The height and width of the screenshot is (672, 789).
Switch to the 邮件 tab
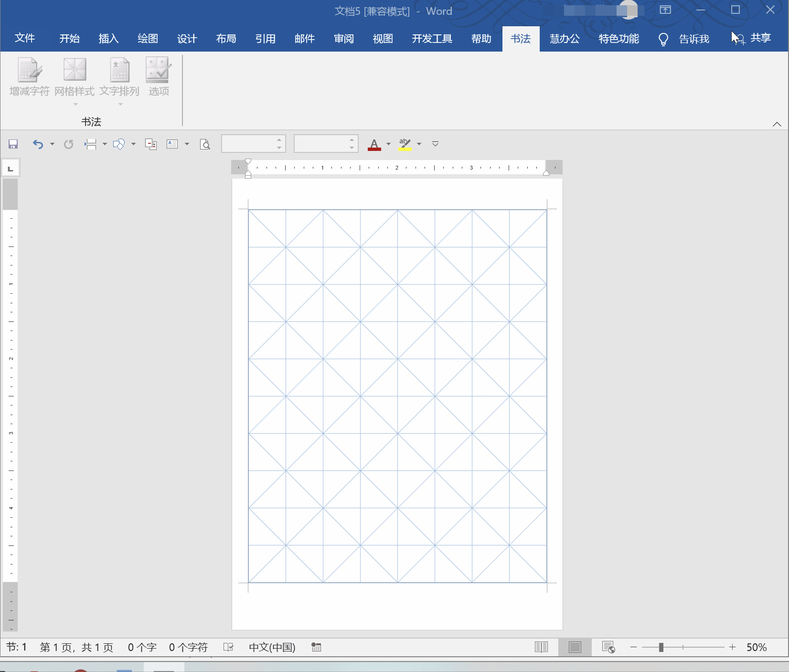point(304,39)
